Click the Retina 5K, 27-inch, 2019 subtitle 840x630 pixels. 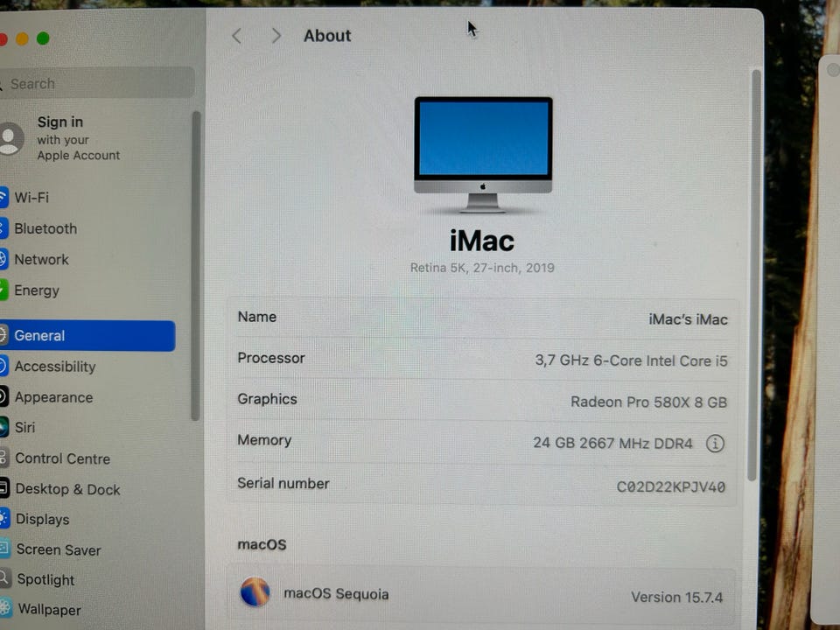click(x=482, y=268)
